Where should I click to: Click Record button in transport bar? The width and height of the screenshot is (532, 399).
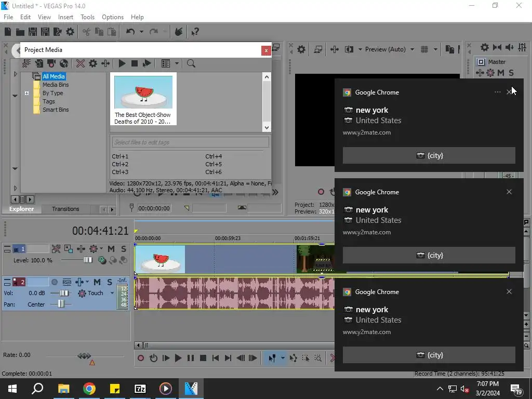[x=140, y=358]
